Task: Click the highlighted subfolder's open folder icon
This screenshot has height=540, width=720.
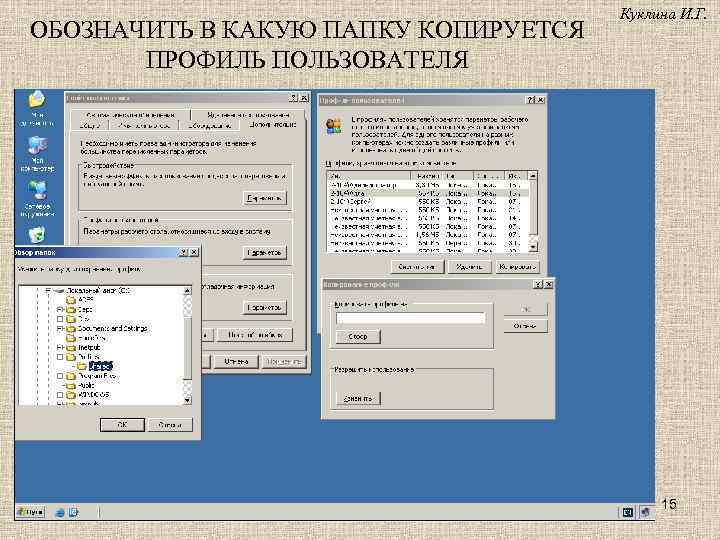Action: point(81,366)
